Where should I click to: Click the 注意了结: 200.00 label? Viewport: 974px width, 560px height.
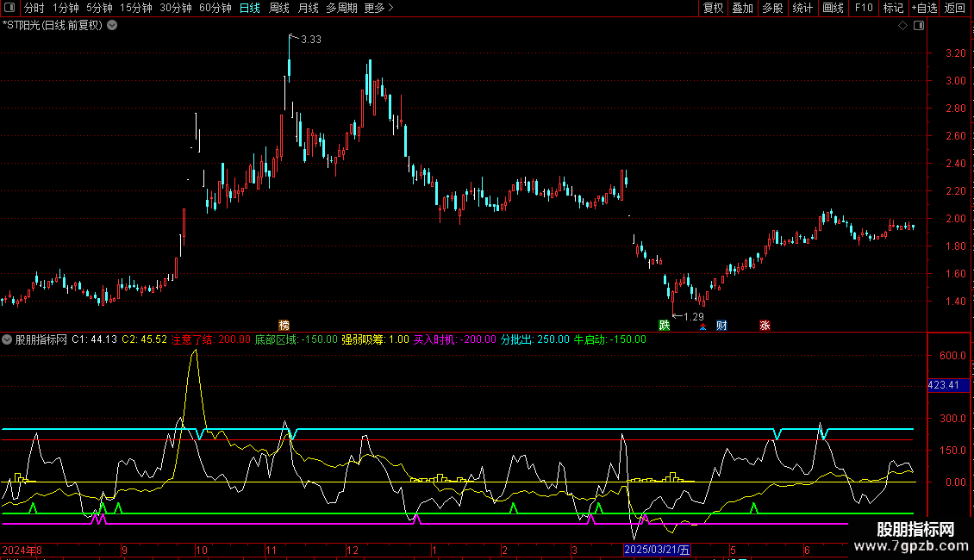[210, 339]
